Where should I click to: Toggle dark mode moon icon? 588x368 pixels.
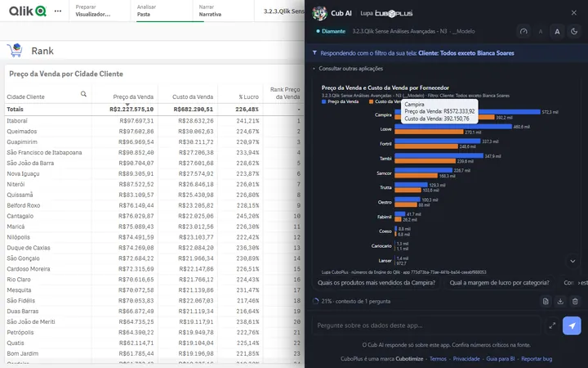[574, 32]
